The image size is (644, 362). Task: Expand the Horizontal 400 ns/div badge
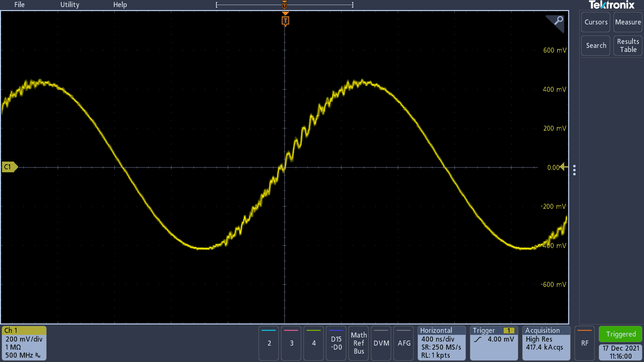click(x=441, y=343)
